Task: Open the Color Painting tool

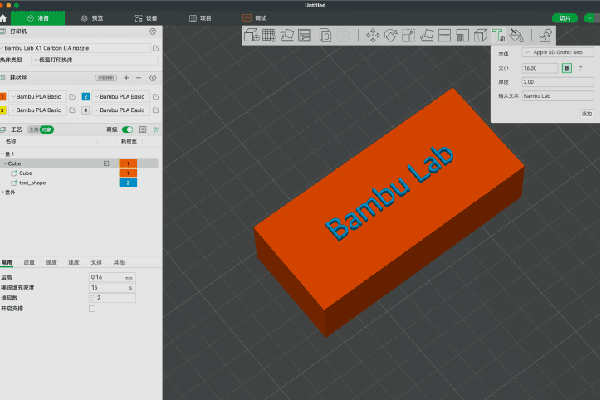Action: pos(515,37)
